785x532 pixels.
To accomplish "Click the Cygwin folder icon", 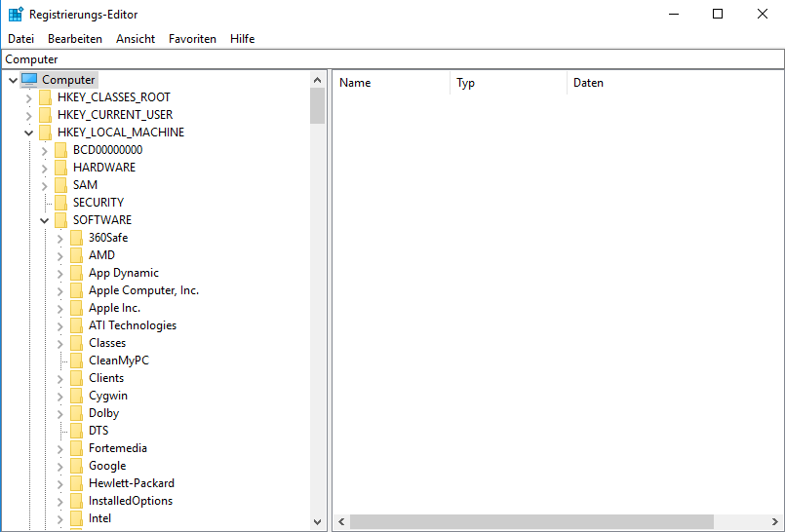I will 76,395.
